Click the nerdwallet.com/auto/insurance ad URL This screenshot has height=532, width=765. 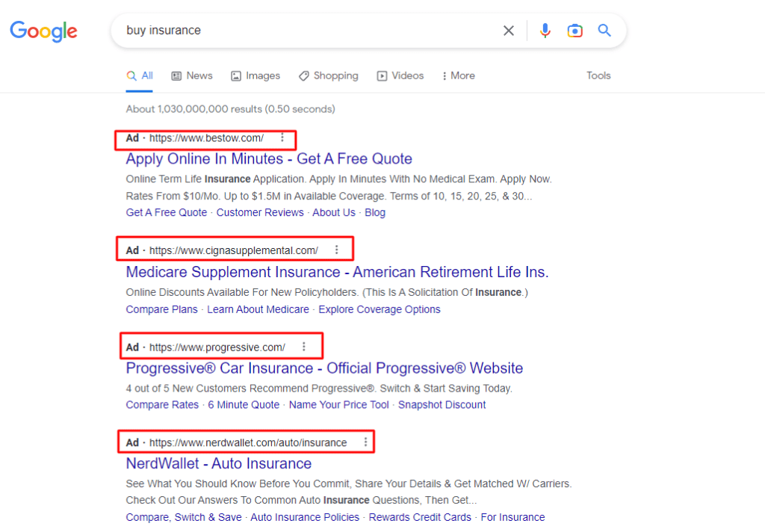point(248,442)
